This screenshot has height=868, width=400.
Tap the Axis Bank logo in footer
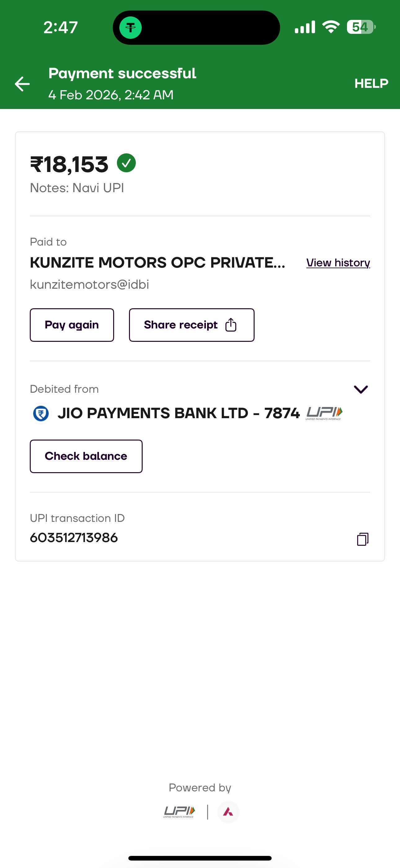[x=228, y=812]
